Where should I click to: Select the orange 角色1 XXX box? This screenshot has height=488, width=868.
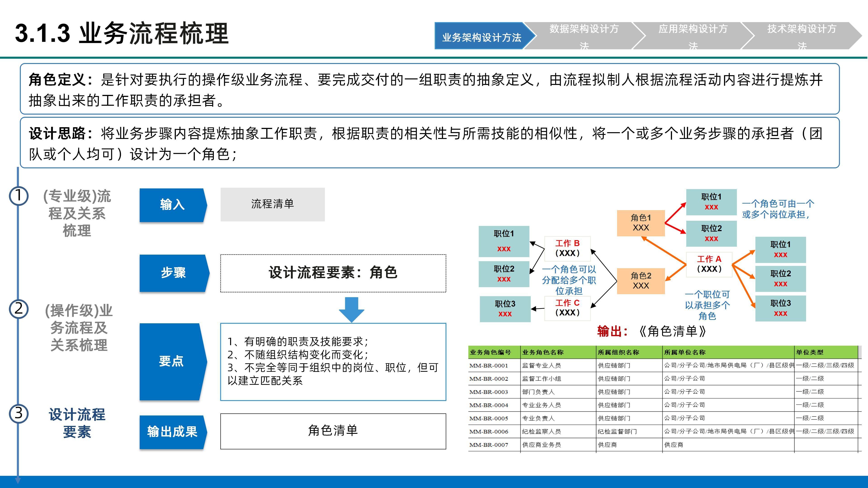(x=641, y=223)
